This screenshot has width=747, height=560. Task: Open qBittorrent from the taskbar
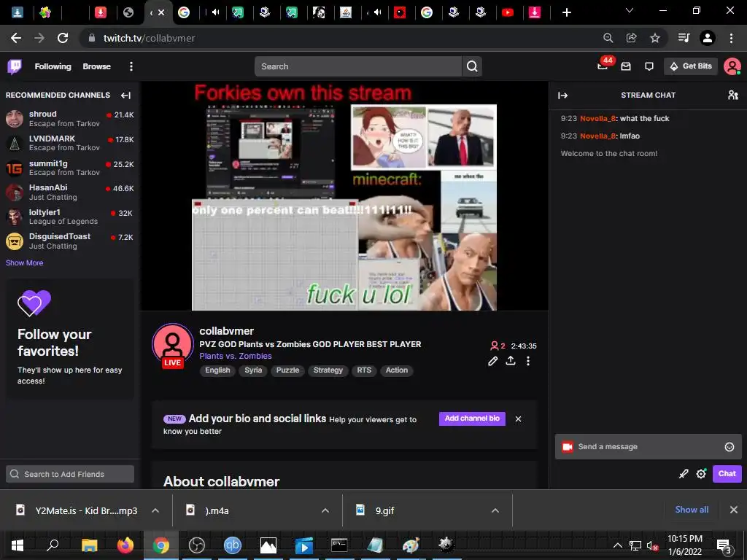pos(233,545)
